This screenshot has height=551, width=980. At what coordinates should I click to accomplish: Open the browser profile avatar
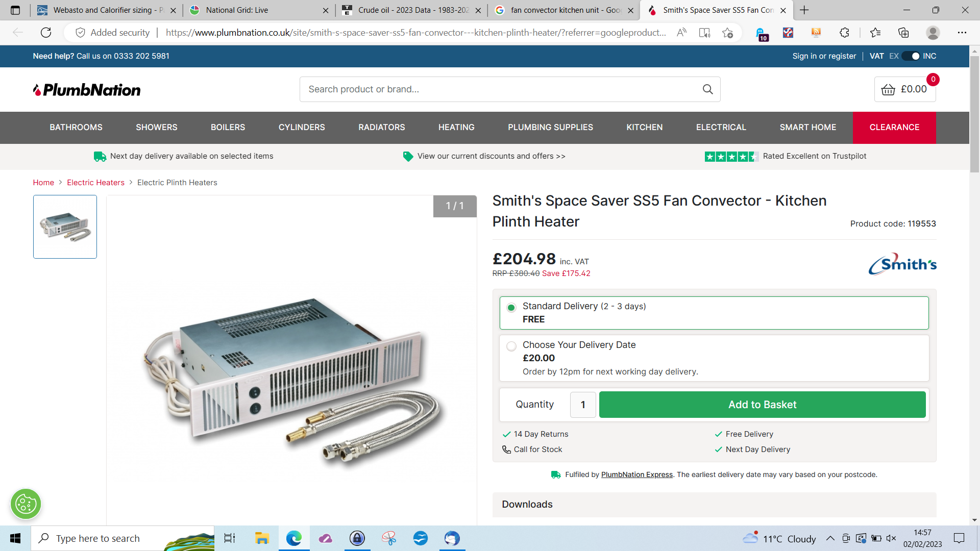click(x=933, y=33)
